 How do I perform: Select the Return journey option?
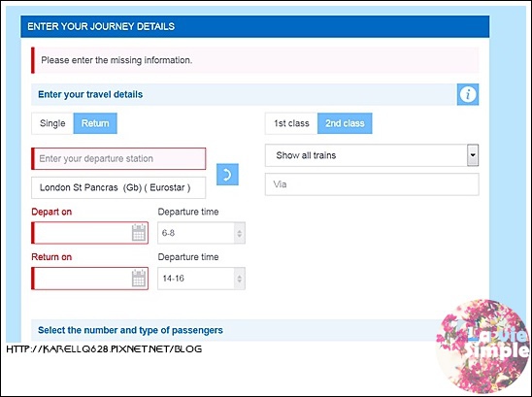pos(95,123)
